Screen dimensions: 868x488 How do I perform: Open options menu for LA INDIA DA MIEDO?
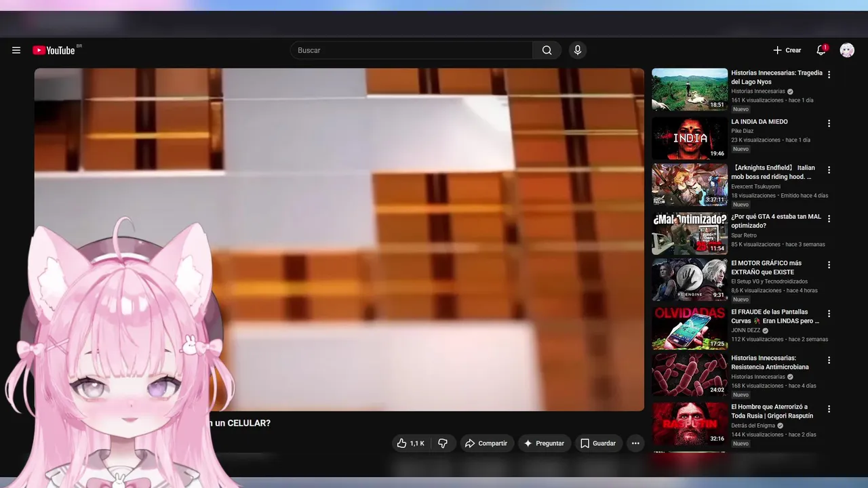click(829, 123)
